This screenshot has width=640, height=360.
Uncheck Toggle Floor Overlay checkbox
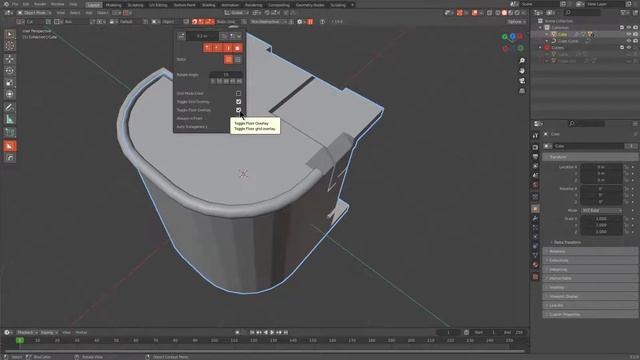(238, 110)
